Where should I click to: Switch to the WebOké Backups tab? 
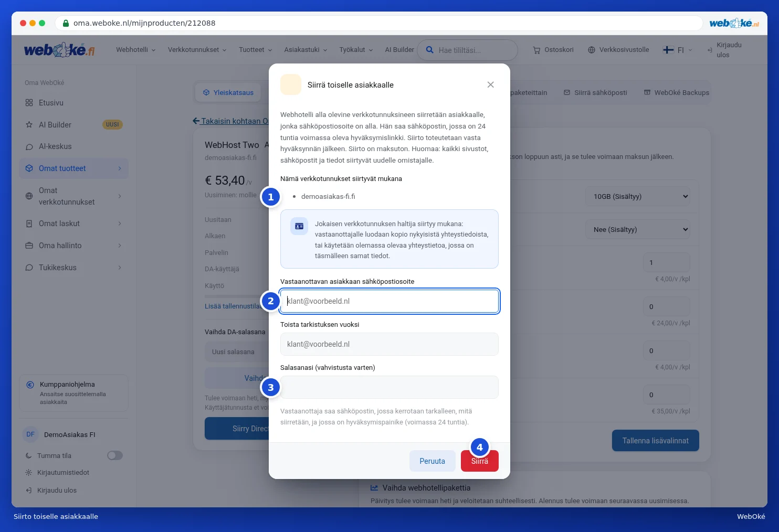click(677, 92)
